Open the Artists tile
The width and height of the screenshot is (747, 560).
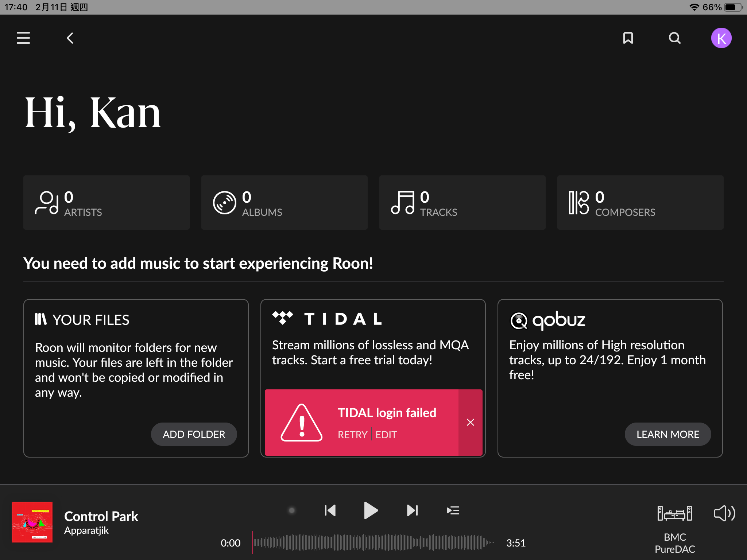point(107,202)
